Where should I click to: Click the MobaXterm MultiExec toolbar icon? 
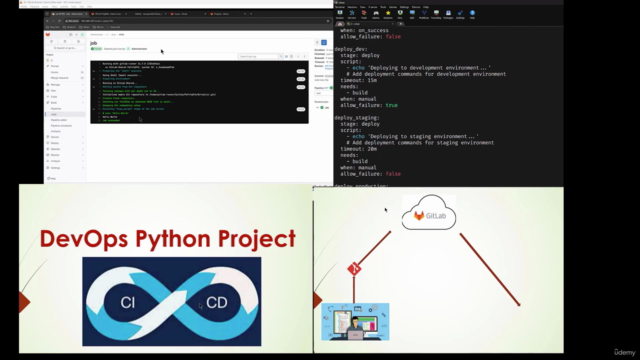[x=424, y=15]
